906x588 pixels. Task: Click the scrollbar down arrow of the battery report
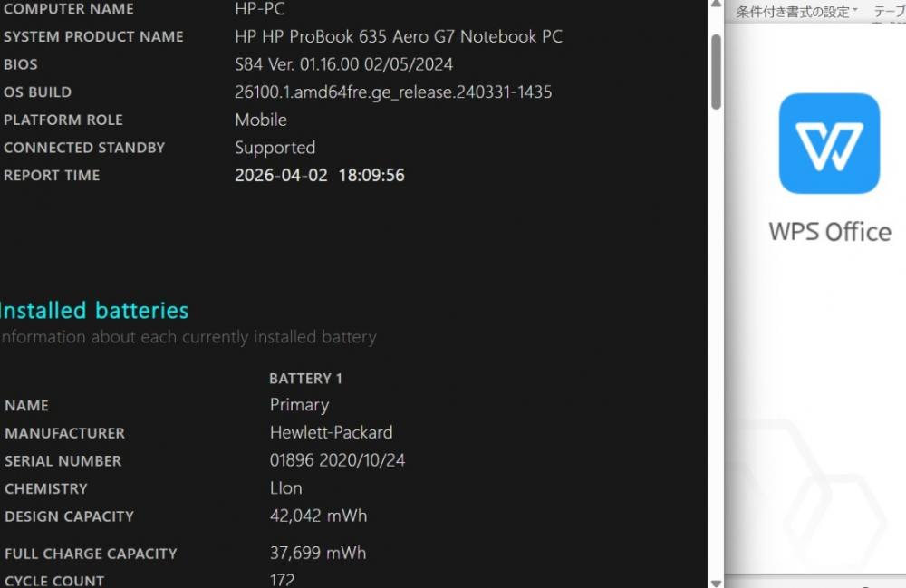tap(716, 583)
